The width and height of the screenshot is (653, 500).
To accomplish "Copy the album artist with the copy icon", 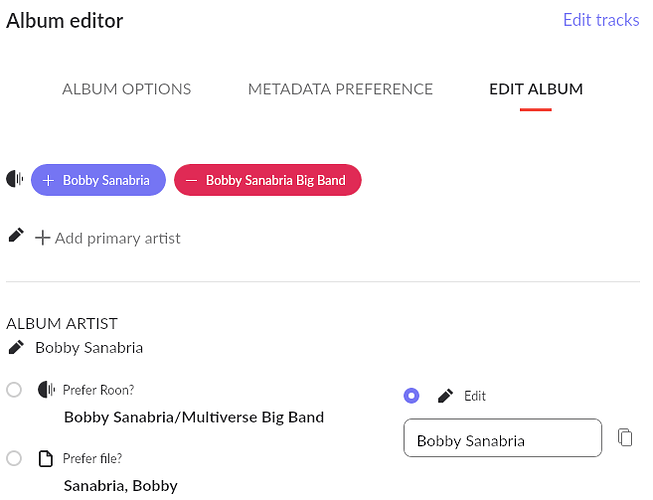I will click(625, 437).
